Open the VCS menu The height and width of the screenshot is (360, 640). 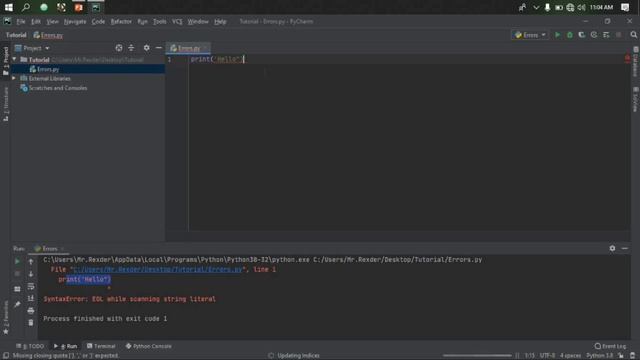coord(177,21)
